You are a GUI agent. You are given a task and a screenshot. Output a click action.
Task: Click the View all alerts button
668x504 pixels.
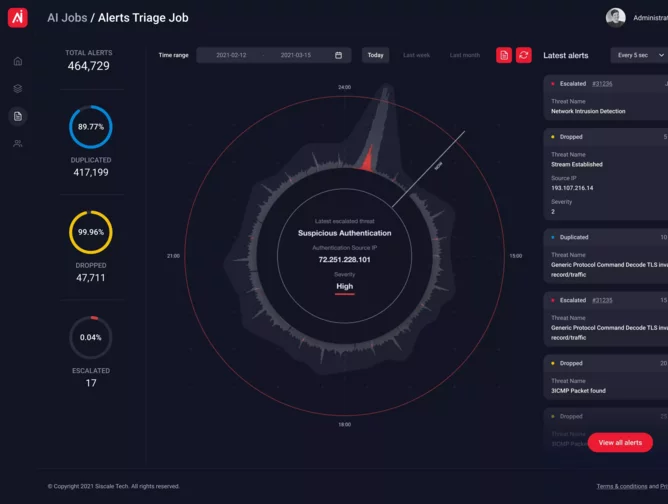pos(620,443)
